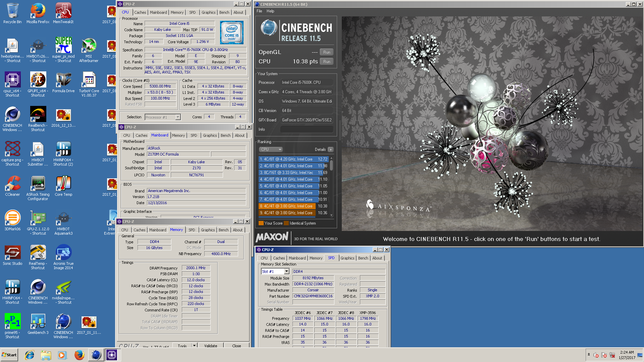This screenshot has height=362, width=644.
Task: Click Close button in CPU-Z
Action: point(236,346)
